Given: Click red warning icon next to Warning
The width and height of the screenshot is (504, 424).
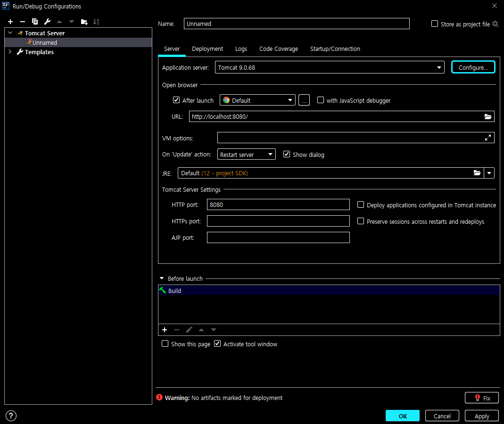Looking at the screenshot, I should pos(159,397).
